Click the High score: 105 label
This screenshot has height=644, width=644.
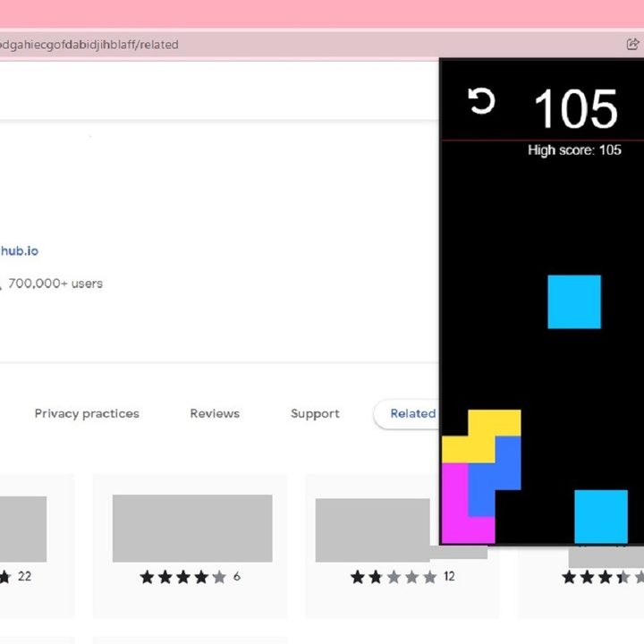[x=574, y=150]
